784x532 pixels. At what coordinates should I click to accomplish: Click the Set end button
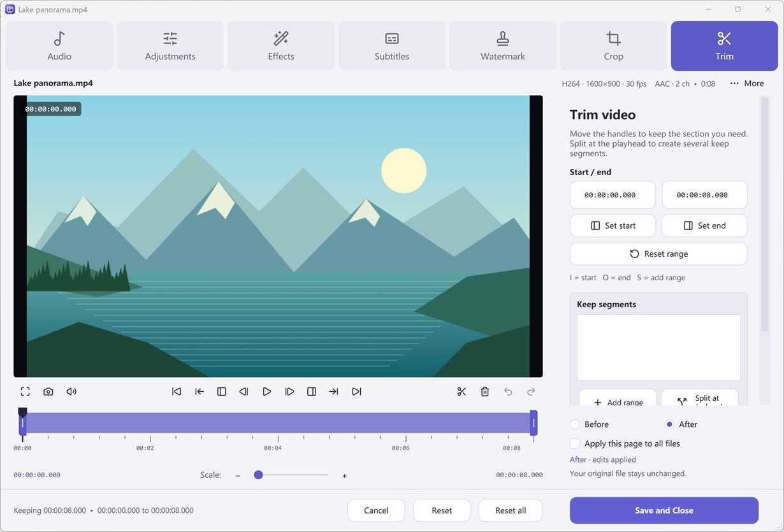point(704,226)
